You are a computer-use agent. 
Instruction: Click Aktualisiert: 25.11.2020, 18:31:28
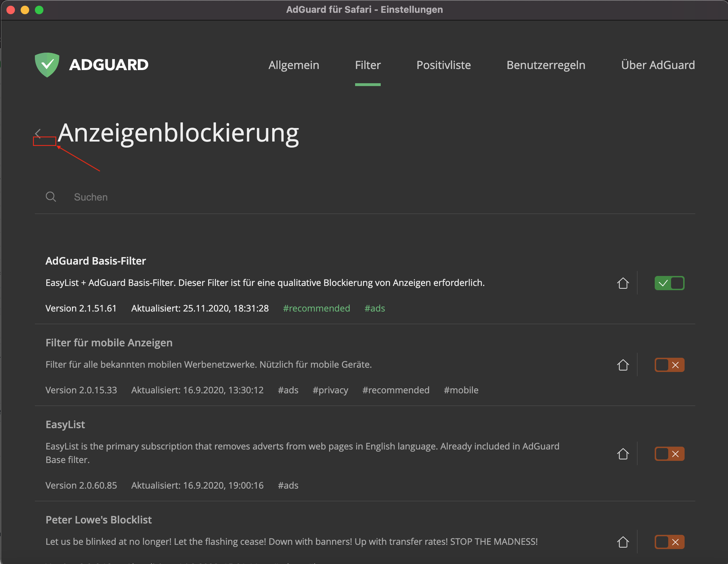[200, 308]
